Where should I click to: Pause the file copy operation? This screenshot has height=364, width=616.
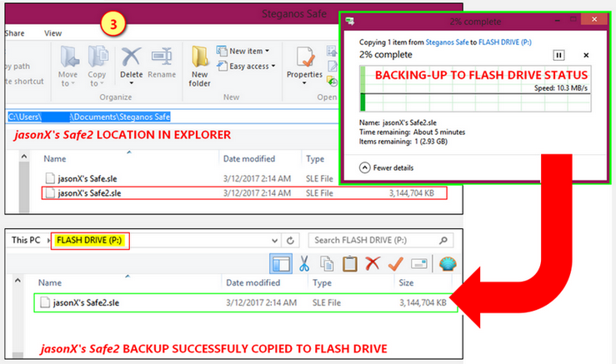tap(558, 55)
